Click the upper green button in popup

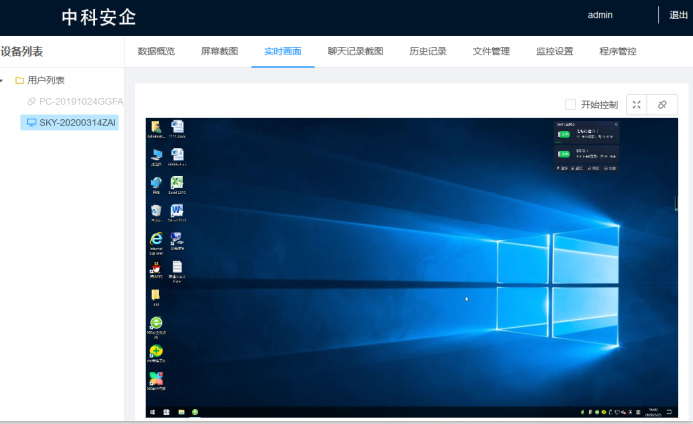pos(564,134)
